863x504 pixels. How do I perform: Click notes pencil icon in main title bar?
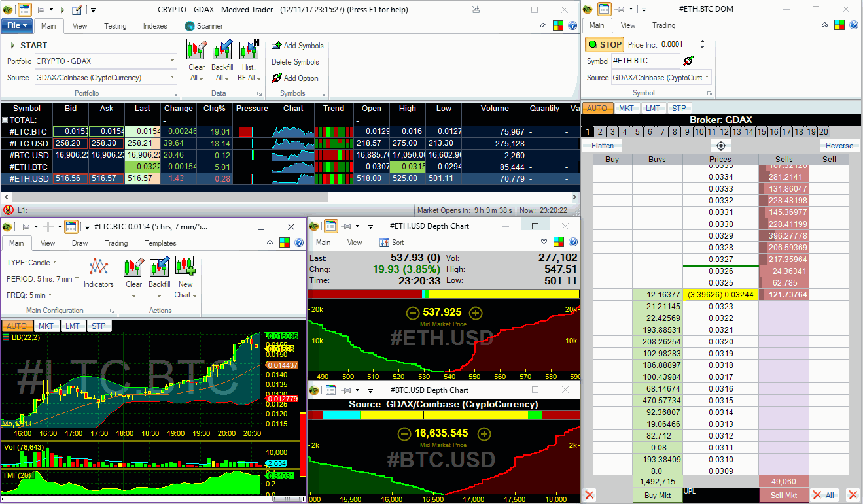point(77,10)
